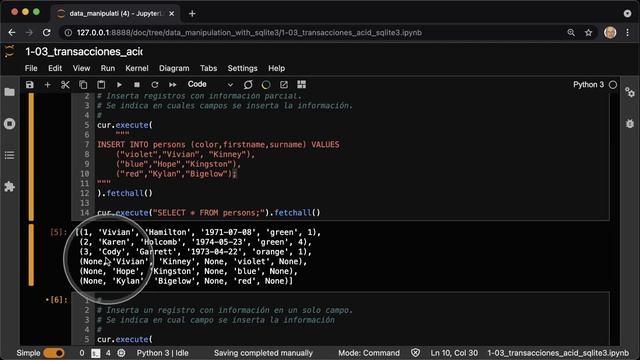Run the selected cell with play icon
640x360 pixels.
pyautogui.click(x=119, y=84)
